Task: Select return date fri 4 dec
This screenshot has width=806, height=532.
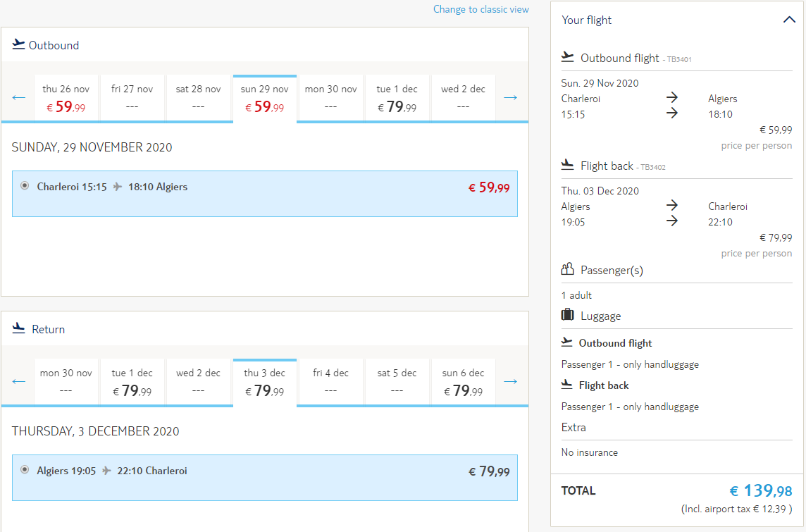Action: (x=331, y=381)
